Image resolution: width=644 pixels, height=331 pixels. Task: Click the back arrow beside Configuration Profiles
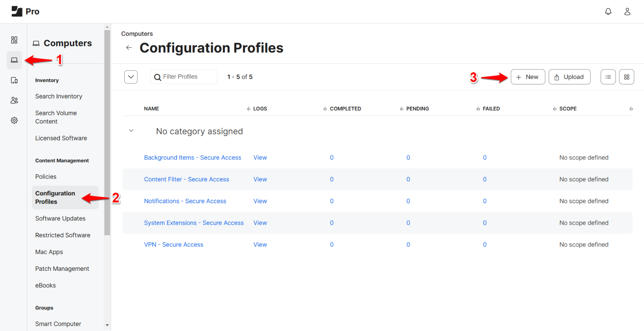click(129, 48)
